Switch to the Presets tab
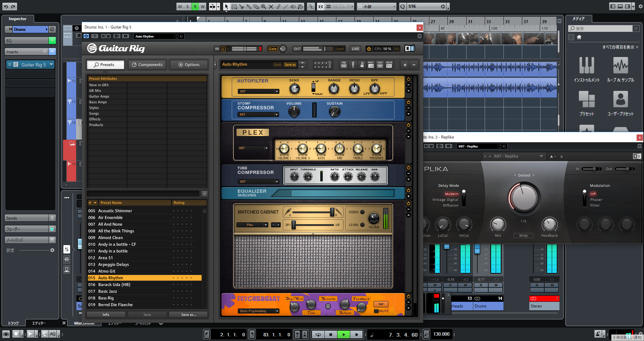The width and height of the screenshot is (644, 341). [105, 65]
